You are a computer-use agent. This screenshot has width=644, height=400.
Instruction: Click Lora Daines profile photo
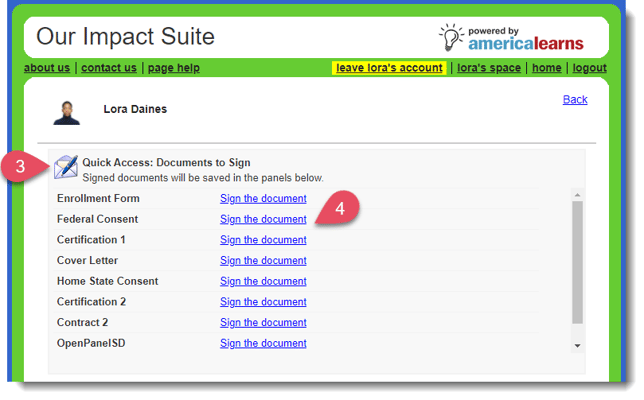click(x=68, y=112)
